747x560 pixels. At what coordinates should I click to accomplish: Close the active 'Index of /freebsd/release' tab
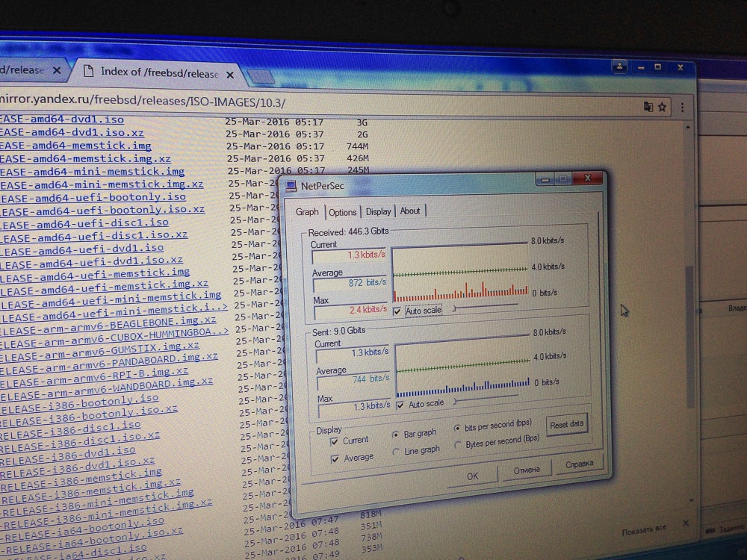pyautogui.click(x=230, y=75)
